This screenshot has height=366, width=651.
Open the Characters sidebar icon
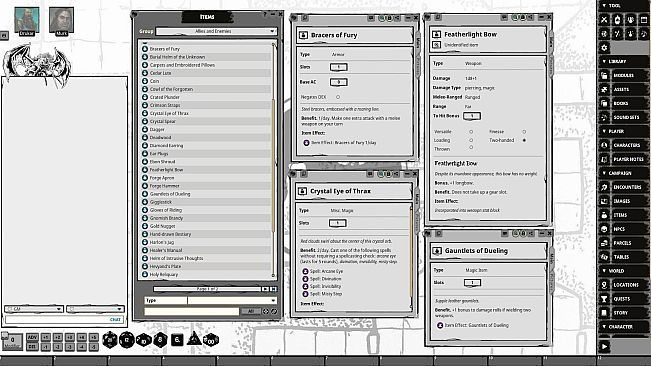[x=604, y=145]
